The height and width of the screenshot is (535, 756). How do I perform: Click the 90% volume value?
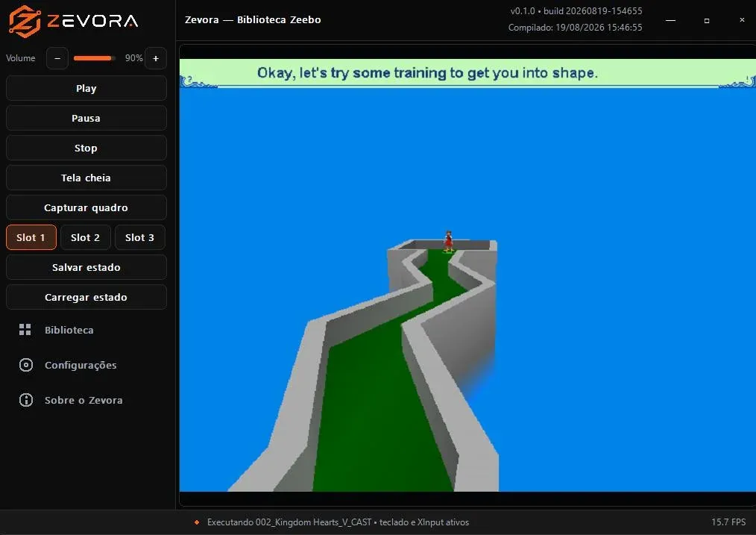[x=134, y=58]
